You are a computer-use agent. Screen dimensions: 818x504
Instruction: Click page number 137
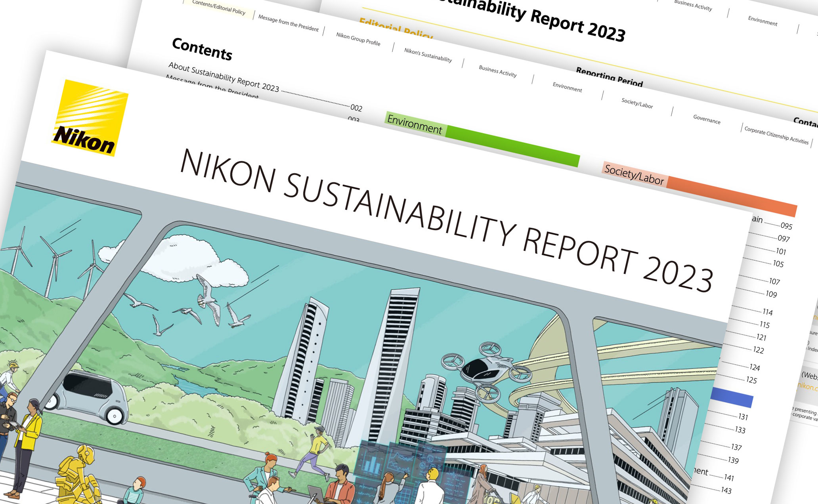click(736, 447)
